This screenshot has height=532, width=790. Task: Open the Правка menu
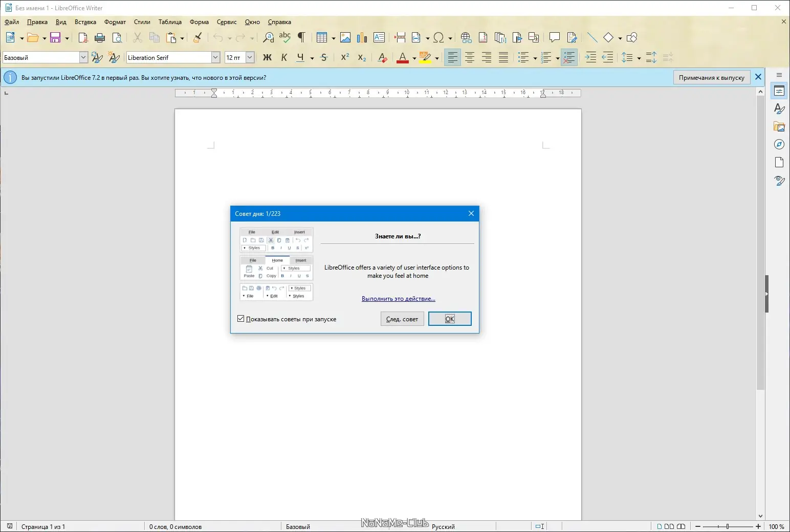[x=37, y=22]
